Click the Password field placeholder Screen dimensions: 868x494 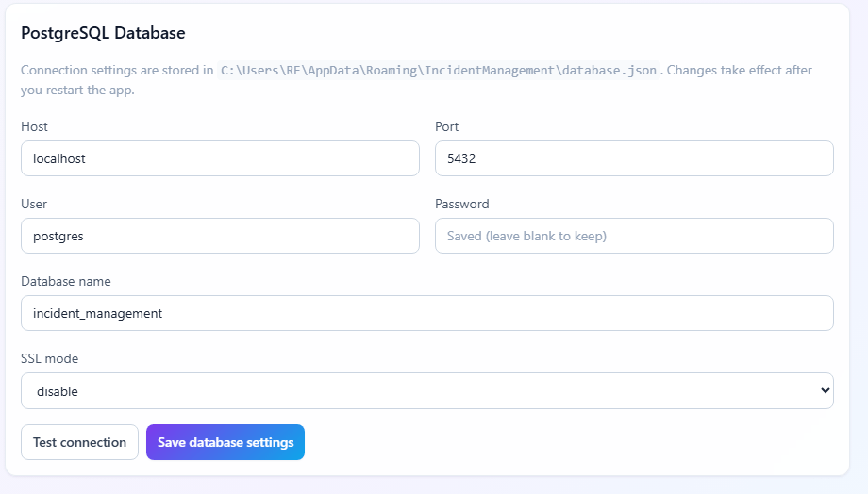(x=634, y=236)
